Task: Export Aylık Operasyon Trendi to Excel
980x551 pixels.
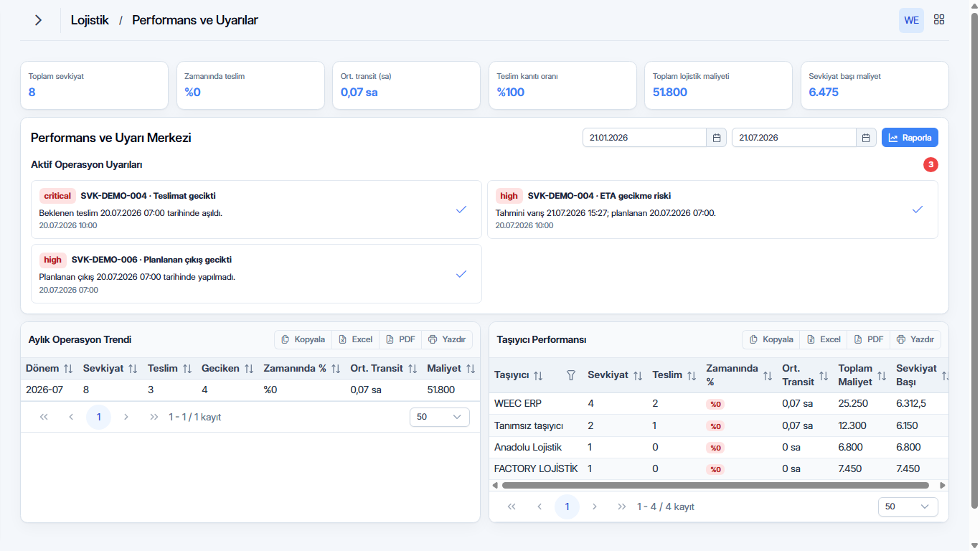Action: point(355,339)
